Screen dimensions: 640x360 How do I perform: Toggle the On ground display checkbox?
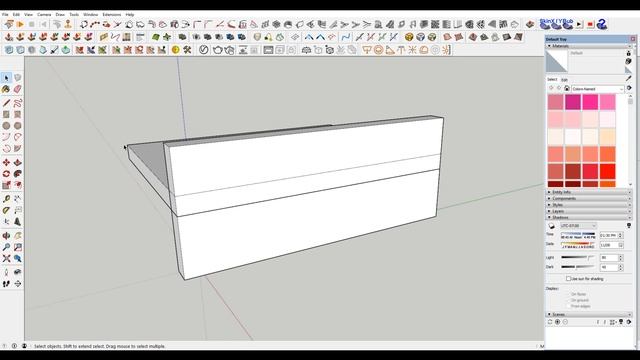568,300
